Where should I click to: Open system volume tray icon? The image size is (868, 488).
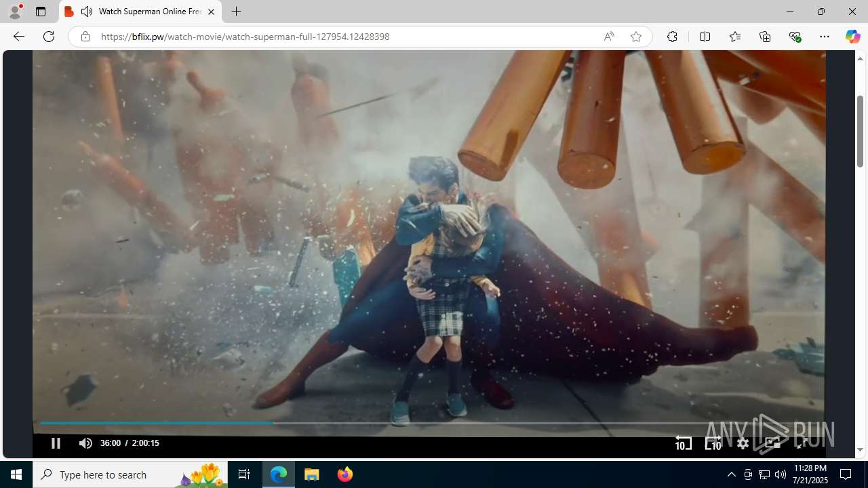781,474
